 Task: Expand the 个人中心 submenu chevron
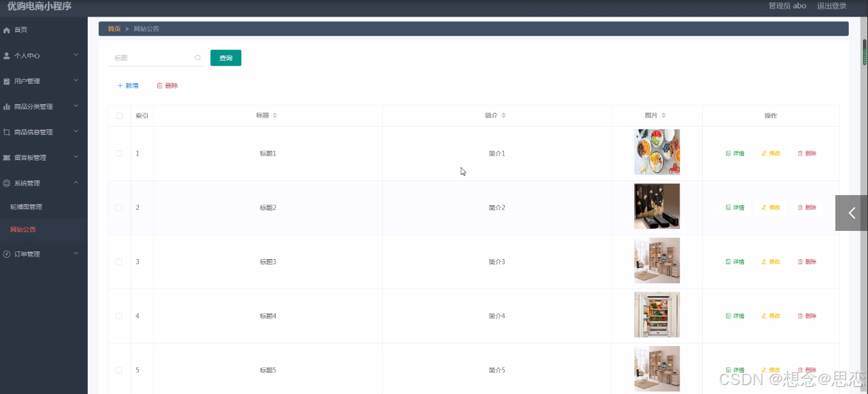76,55
